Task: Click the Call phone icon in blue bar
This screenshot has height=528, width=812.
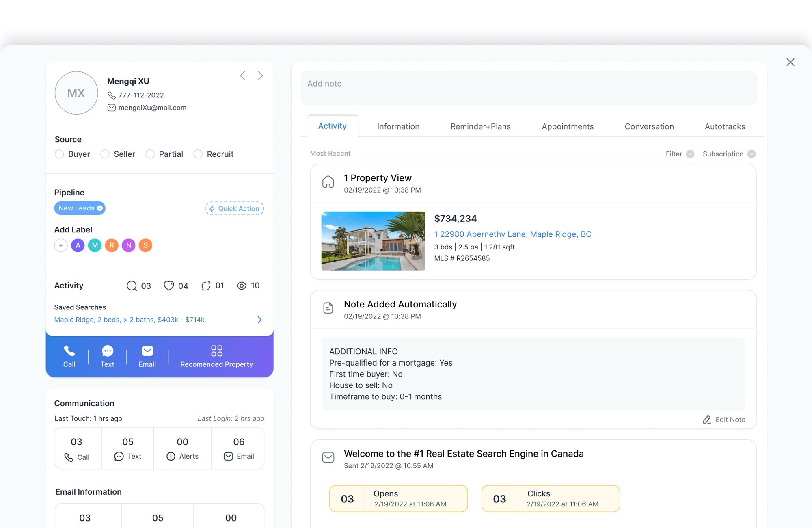Action: point(69,351)
